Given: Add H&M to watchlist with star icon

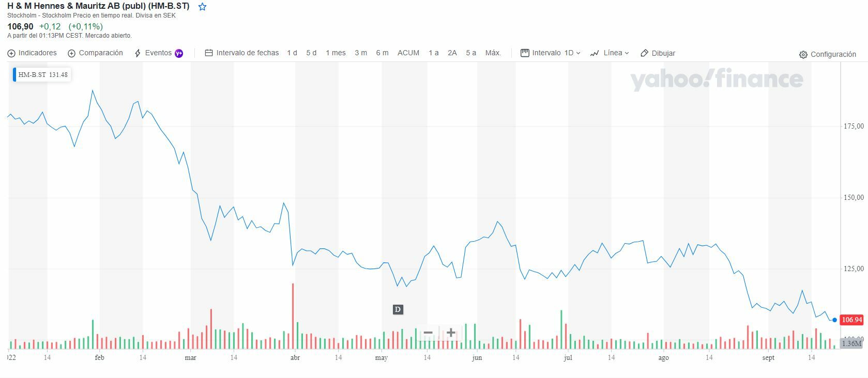Looking at the screenshot, I should (x=203, y=7).
